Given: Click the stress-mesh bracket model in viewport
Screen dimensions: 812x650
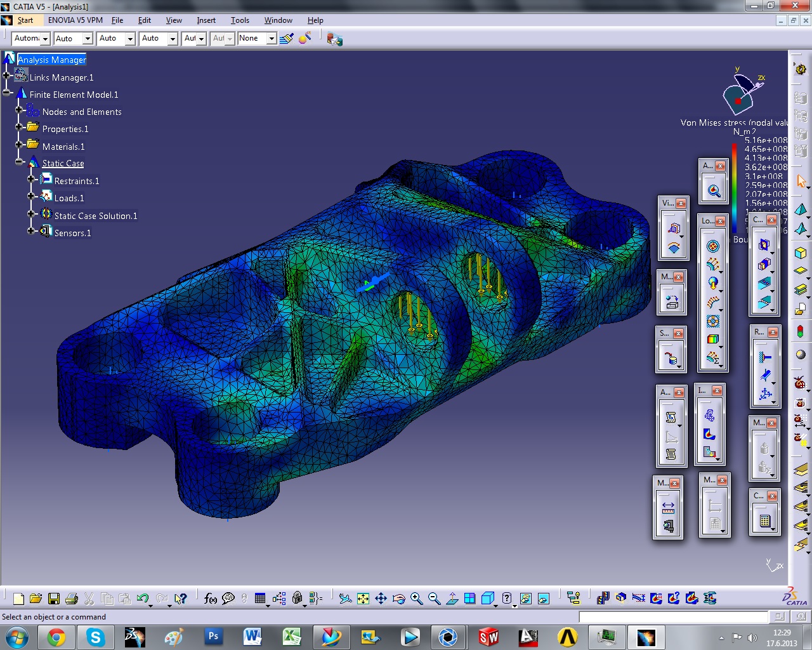Looking at the screenshot, I should 353,334.
